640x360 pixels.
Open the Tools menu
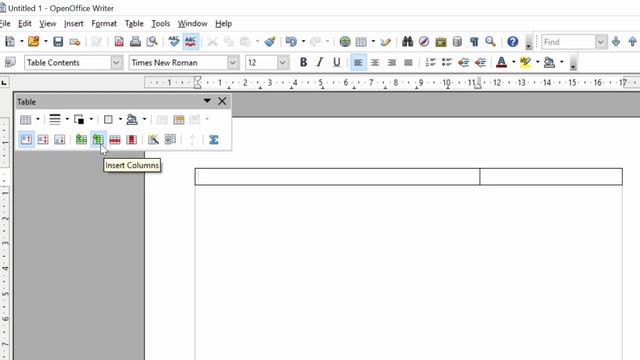pyautogui.click(x=160, y=24)
